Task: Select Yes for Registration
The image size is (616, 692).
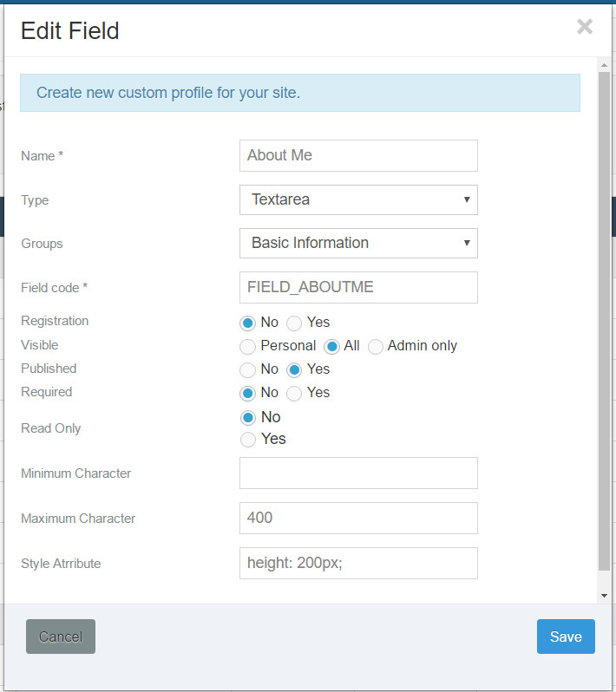Action: coord(293,323)
